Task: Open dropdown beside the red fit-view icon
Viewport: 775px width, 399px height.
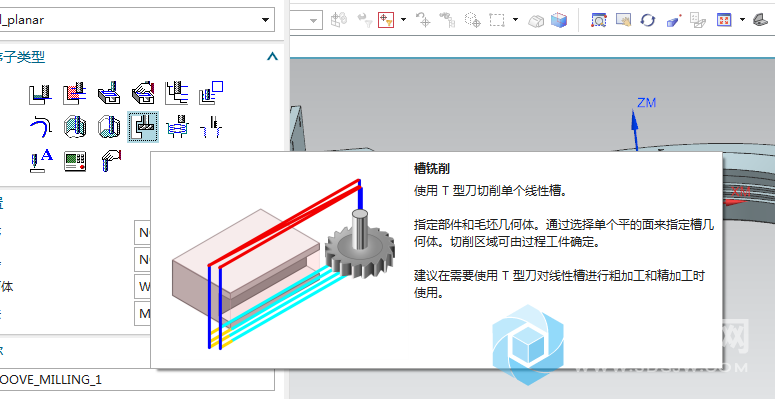Action: point(742,20)
